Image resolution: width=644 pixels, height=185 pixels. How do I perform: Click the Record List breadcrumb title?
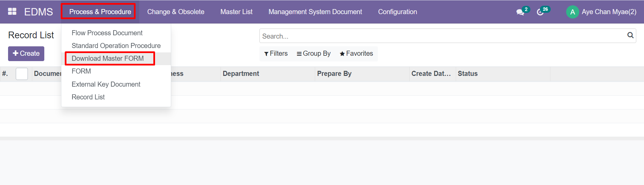pos(31,35)
